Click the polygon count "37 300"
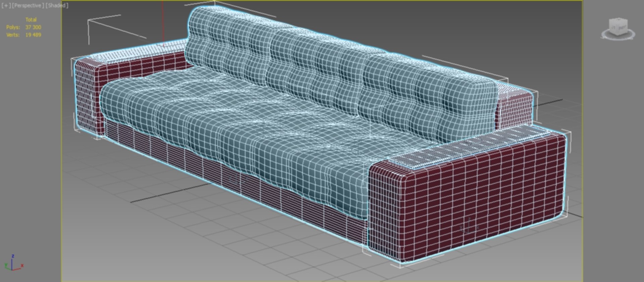This screenshot has height=282, width=644. [x=33, y=27]
